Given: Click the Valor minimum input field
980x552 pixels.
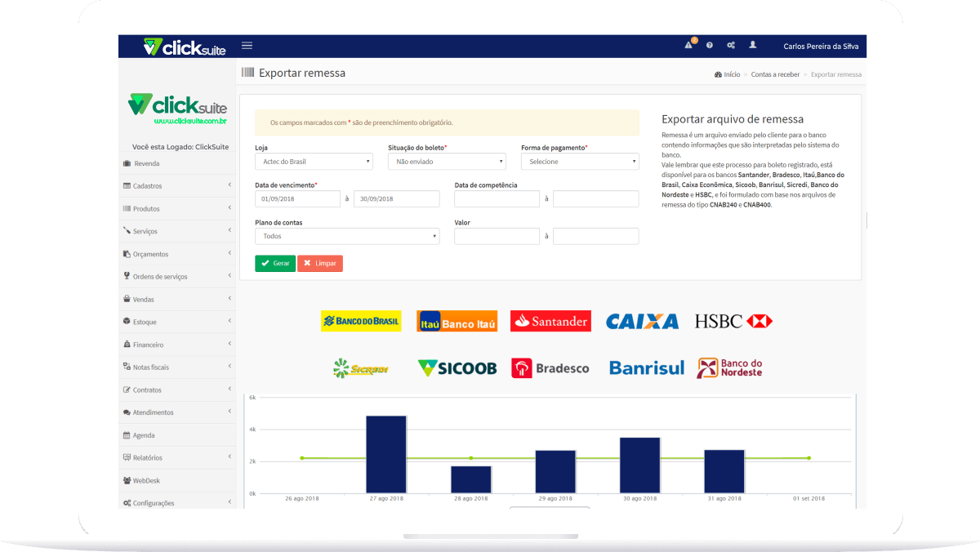Looking at the screenshot, I should [x=497, y=236].
